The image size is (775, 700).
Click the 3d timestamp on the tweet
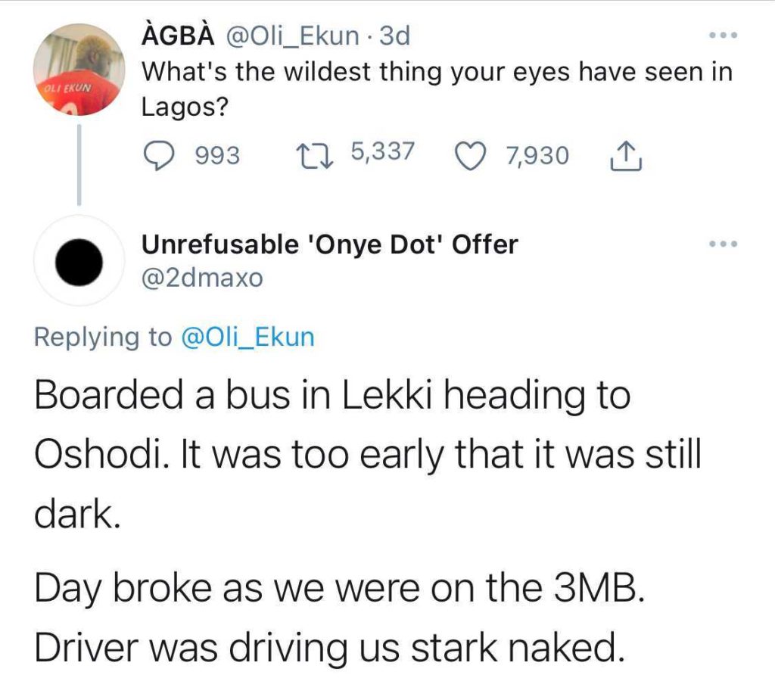[394, 36]
